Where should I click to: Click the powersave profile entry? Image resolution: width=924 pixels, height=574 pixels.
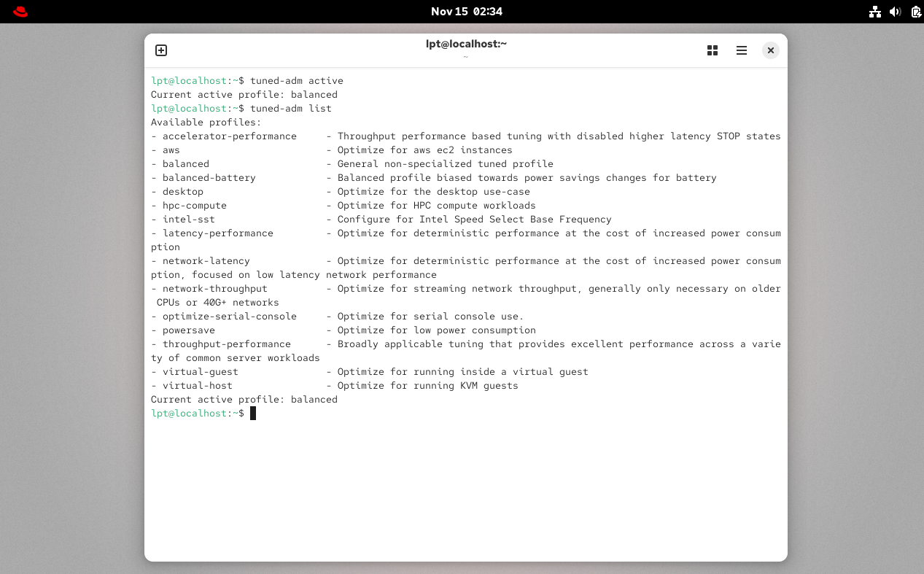pos(190,330)
